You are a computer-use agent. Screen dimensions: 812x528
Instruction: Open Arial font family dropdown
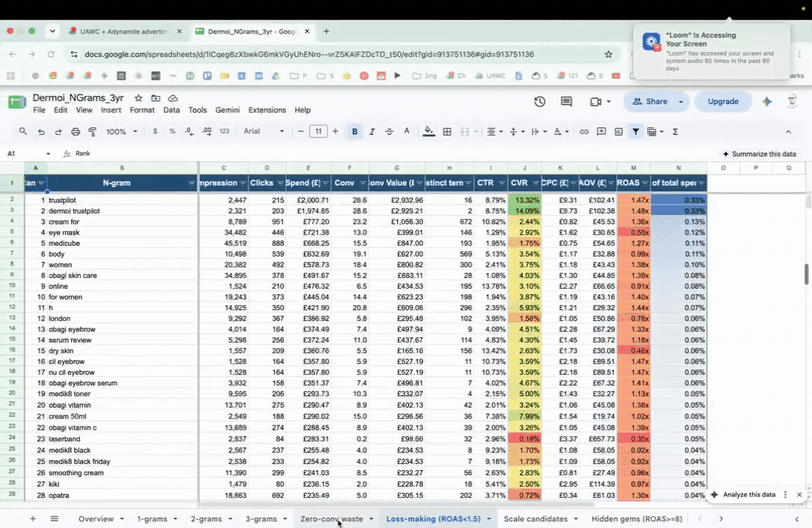tap(264, 131)
